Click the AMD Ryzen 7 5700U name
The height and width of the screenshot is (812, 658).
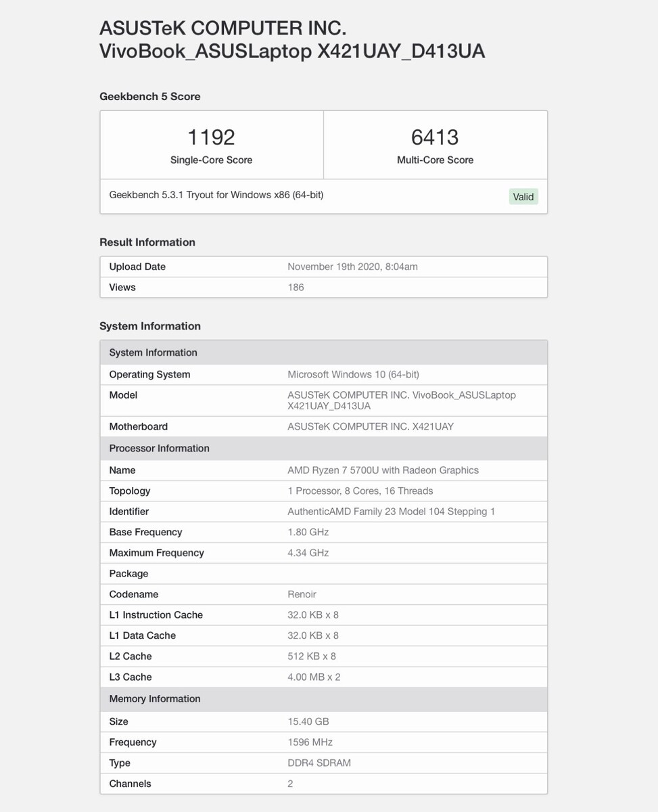click(x=383, y=470)
